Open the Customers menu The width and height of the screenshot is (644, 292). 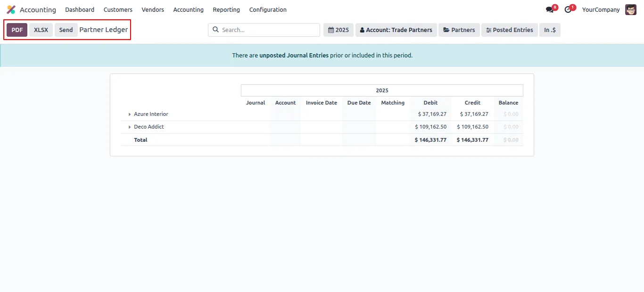118,9
